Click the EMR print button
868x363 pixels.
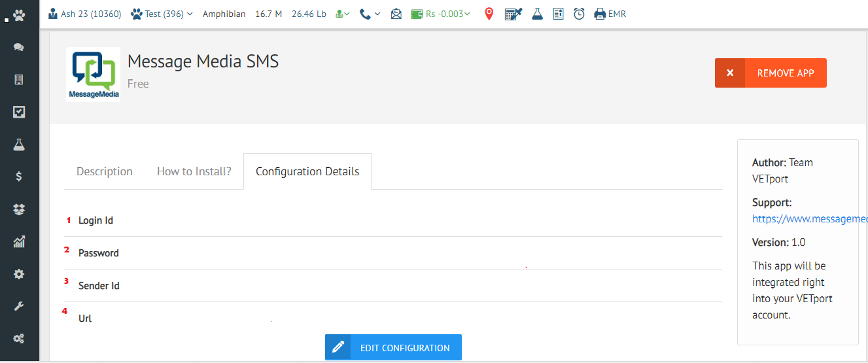click(x=610, y=14)
